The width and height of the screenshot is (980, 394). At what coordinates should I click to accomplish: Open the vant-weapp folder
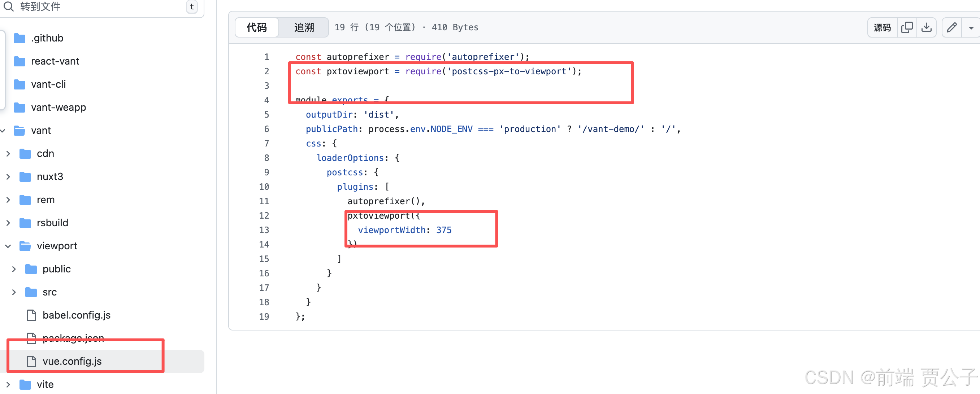(58, 107)
